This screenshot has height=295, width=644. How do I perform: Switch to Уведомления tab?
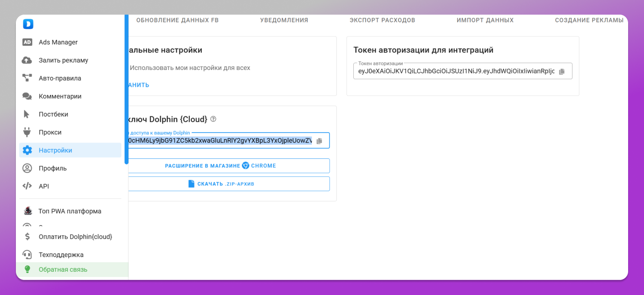click(284, 20)
